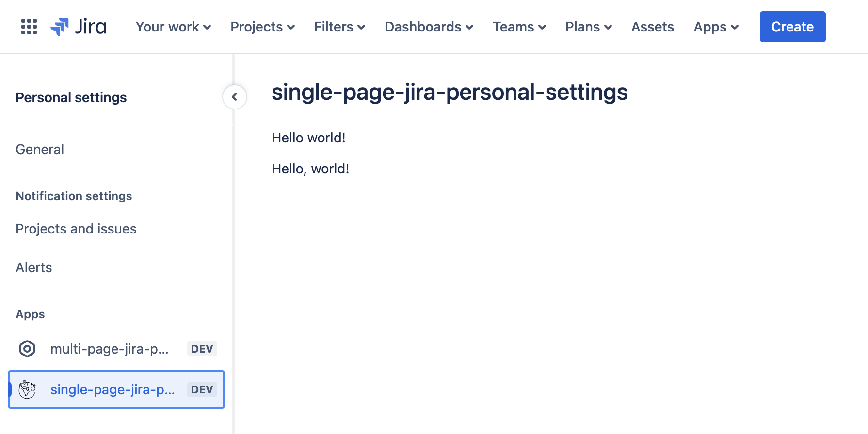
Task: Go to Assets in the top bar
Action: (652, 27)
